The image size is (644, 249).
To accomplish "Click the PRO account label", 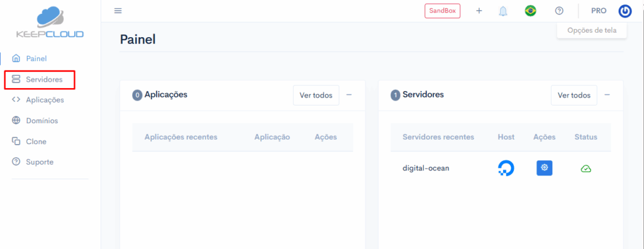I will (x=599, y=11).
